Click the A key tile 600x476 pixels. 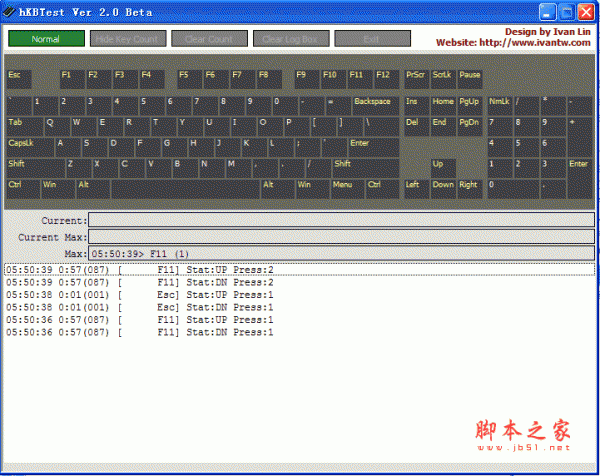point(68,148)
